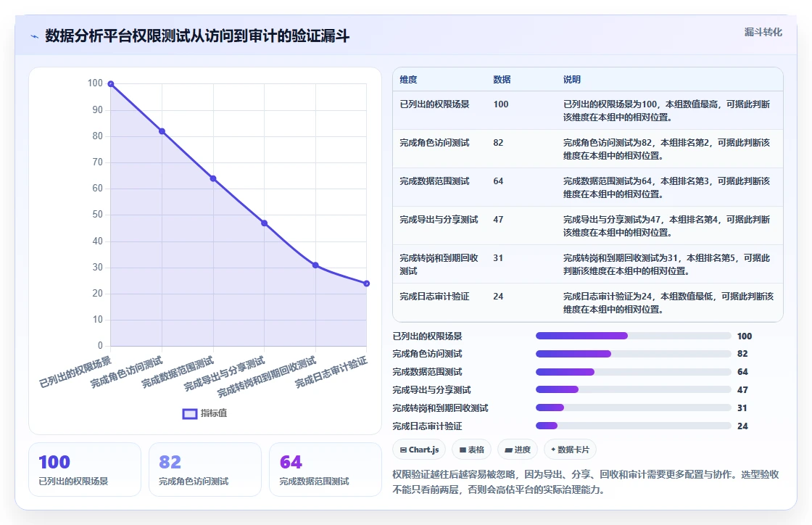Screen dimensions: 812x525
Task: Click the chart data point at value 100
Action: point(111,84)
